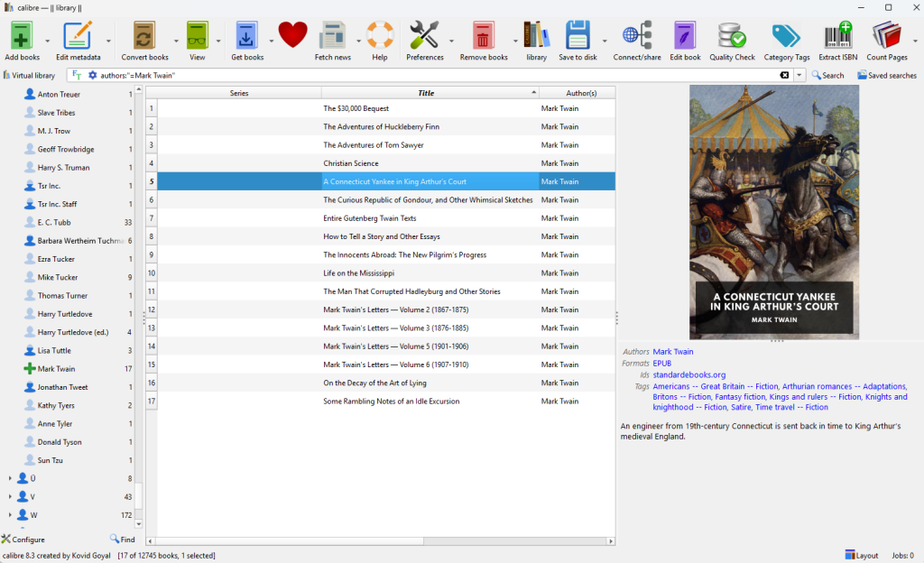Click the Convert books icon

tap(144, 36)
